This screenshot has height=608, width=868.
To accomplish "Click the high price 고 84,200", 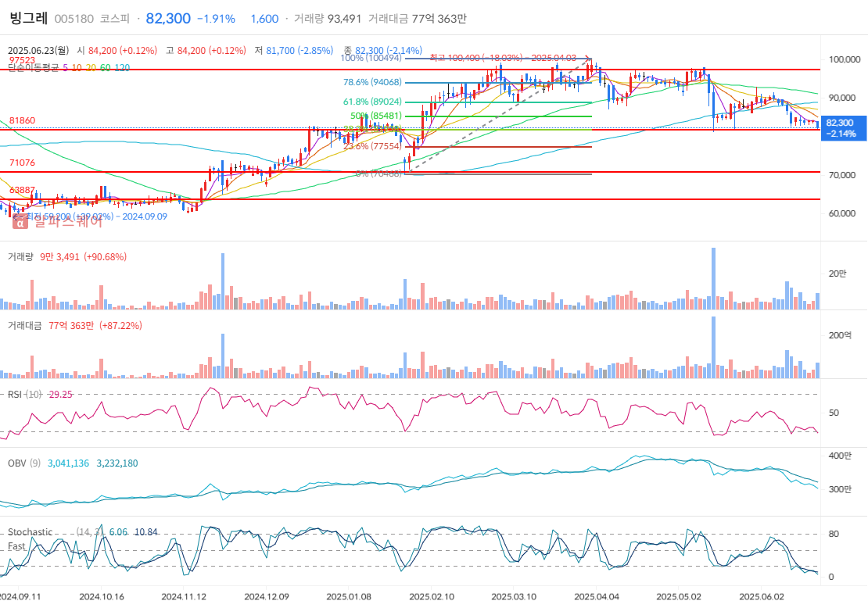I will pos(206,50).
